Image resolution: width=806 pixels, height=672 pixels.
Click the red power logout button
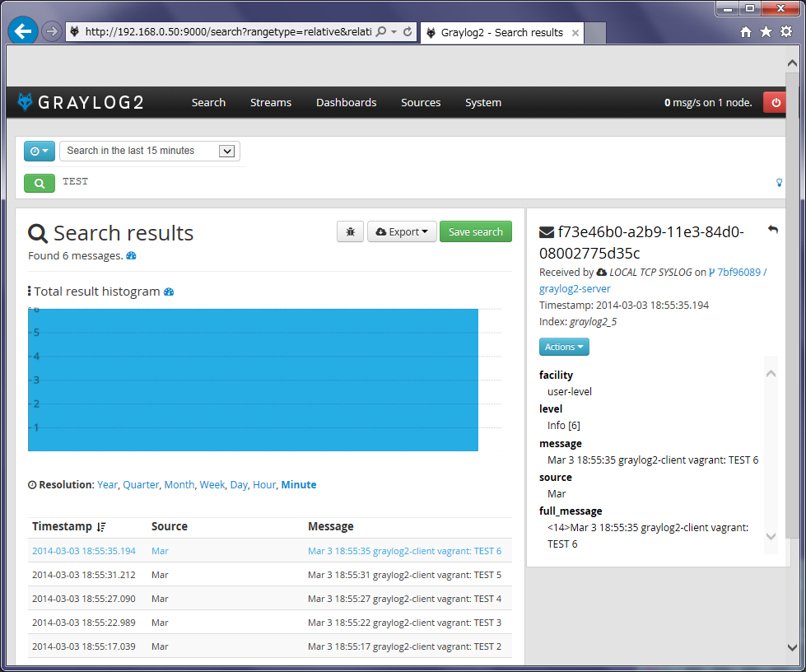click(x=776, y=102)
